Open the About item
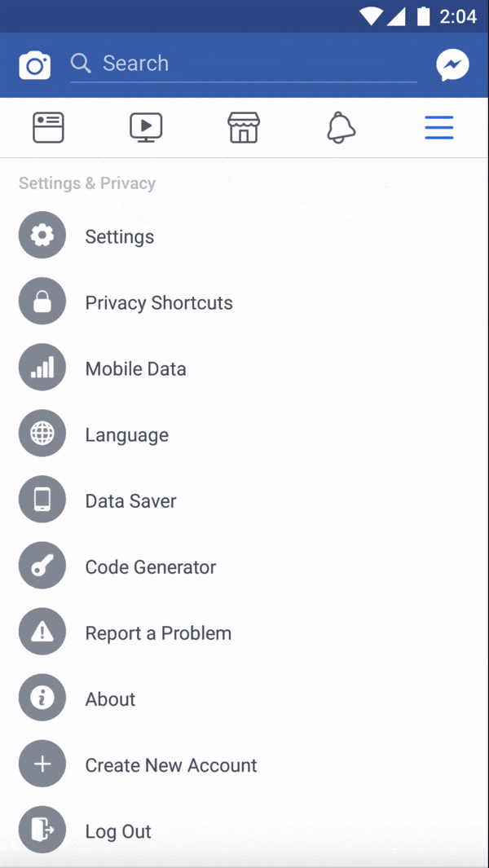Image resolution: width=489 pixels, height=868 pixels. 111,698
